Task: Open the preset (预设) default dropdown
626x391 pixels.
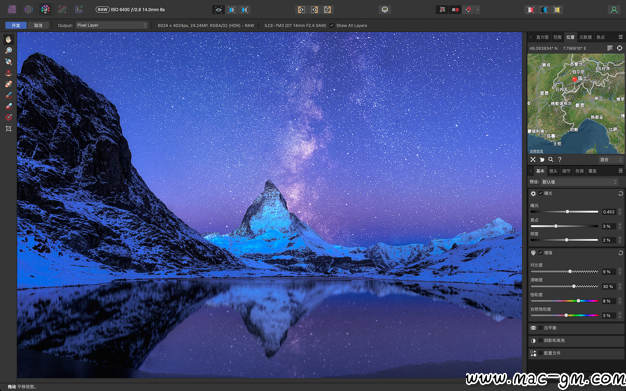Action: 579,182
